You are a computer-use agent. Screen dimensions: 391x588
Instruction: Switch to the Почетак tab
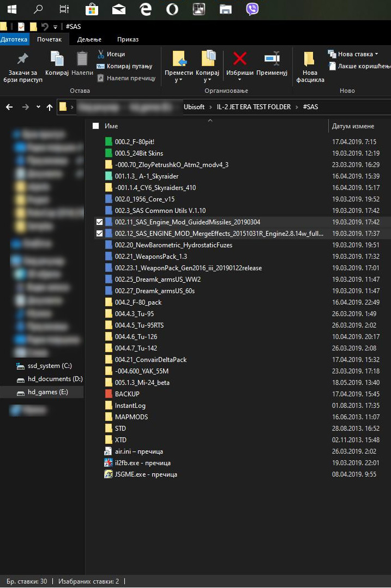49,39
